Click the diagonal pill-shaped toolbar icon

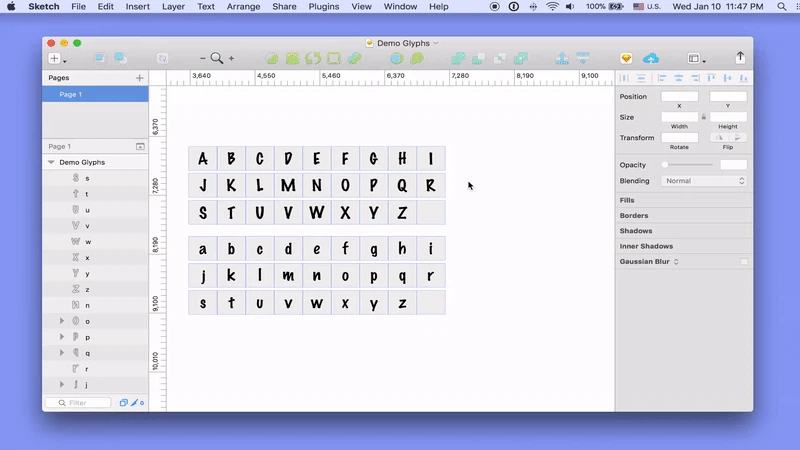(x=355, y=58)
